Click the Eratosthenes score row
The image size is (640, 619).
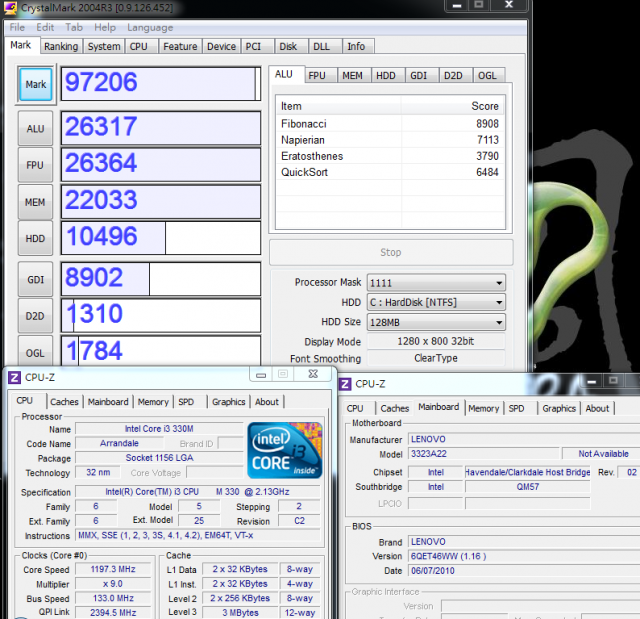click(390, 156)
